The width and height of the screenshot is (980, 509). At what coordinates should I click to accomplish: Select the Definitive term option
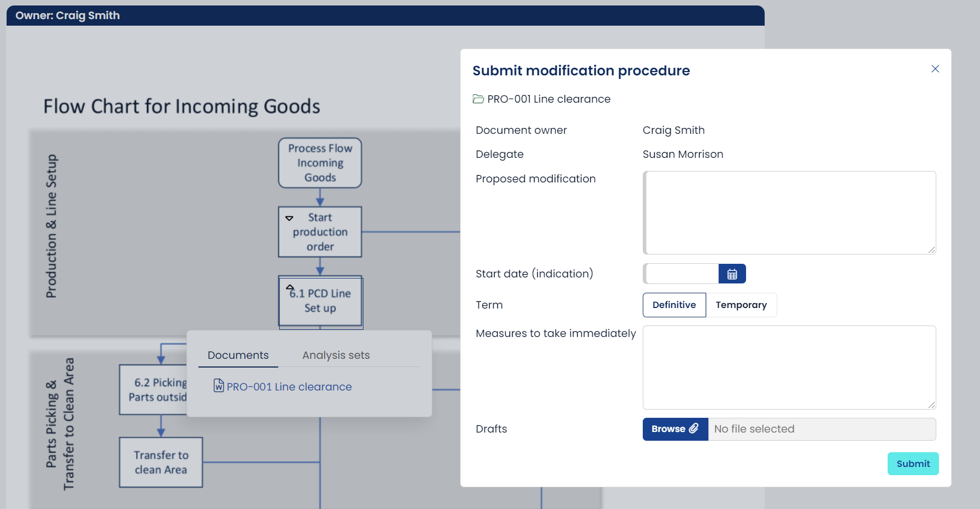click(x=674, y=305)
